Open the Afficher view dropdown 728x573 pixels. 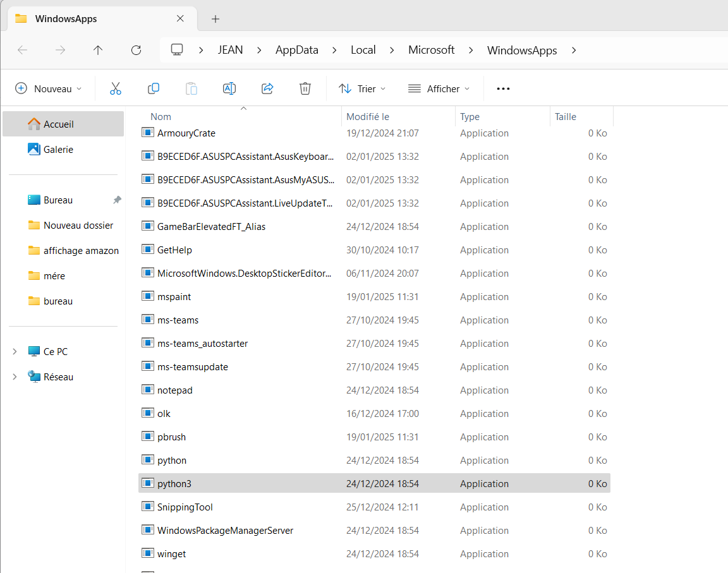(439, 88)
